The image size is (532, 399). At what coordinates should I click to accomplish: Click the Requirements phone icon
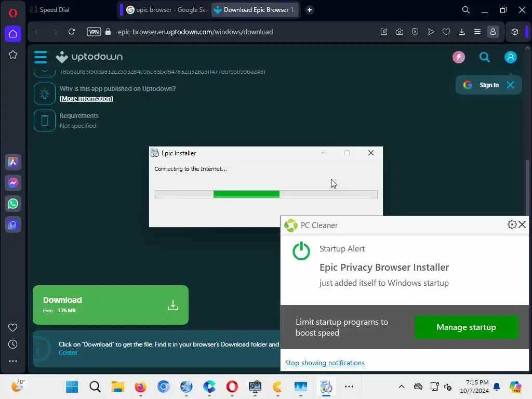(45, 121)
